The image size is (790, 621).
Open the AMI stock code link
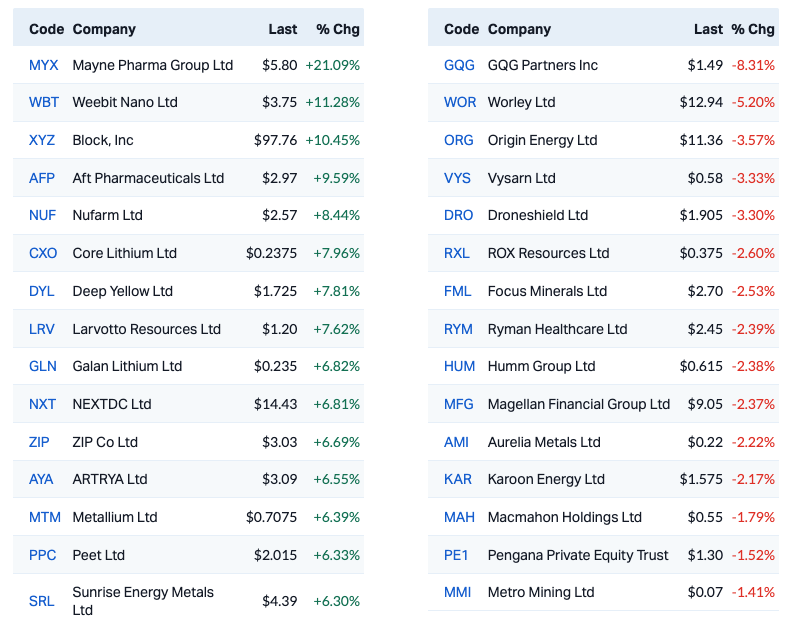tap(456, 442)
